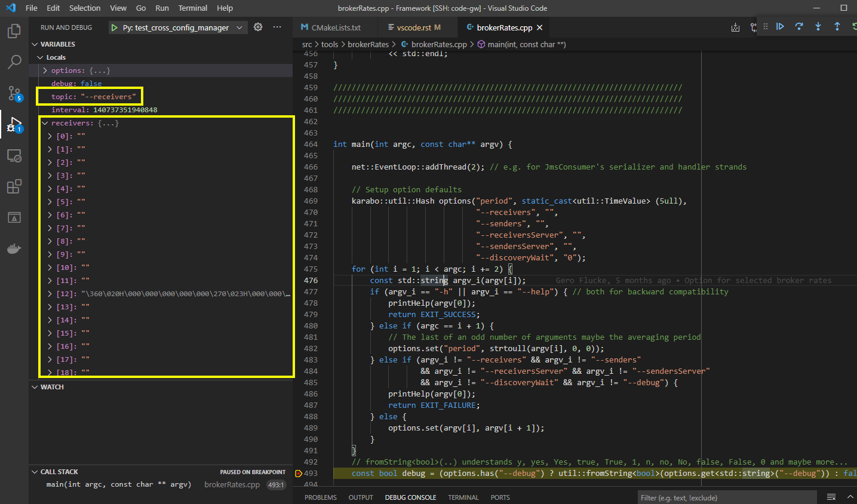
Task: Toggle the breakpoint at line 493
Action: pos(299,474)
